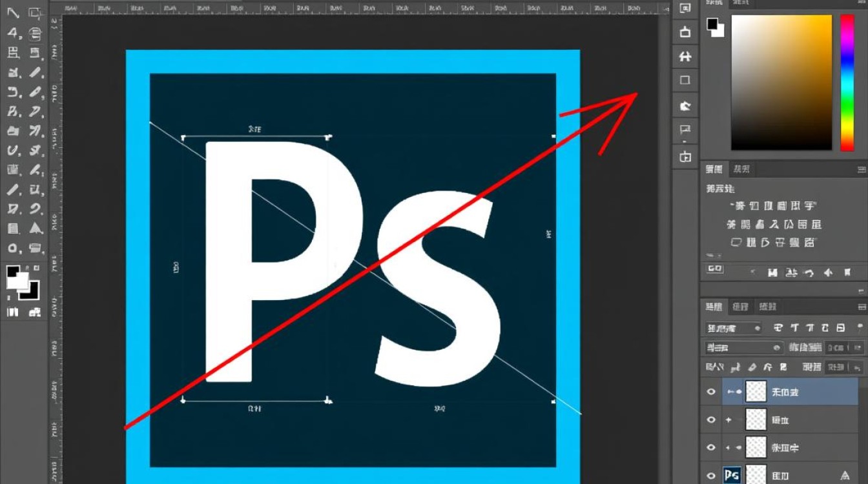The image size is (868, 484).
Task: Hide the bottom Ps logo layer
Action: point(711,475)
